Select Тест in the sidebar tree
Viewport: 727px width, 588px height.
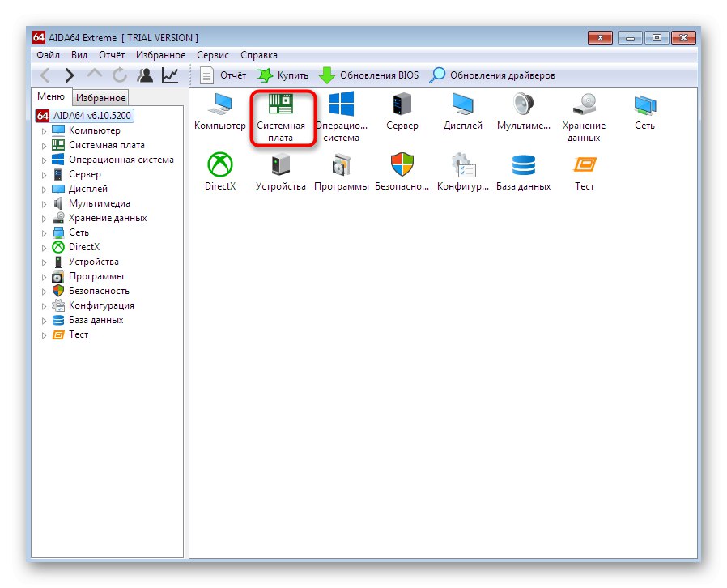[x=79, y=334]
